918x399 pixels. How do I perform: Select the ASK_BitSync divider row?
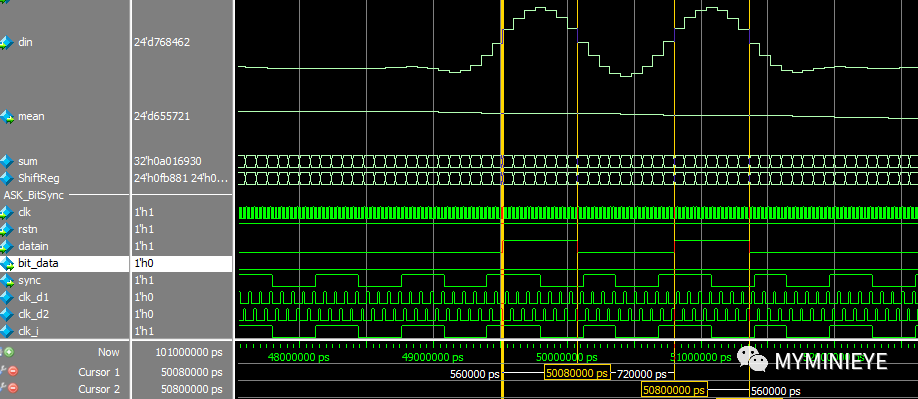pyautogui.click(x=64, y=195)
